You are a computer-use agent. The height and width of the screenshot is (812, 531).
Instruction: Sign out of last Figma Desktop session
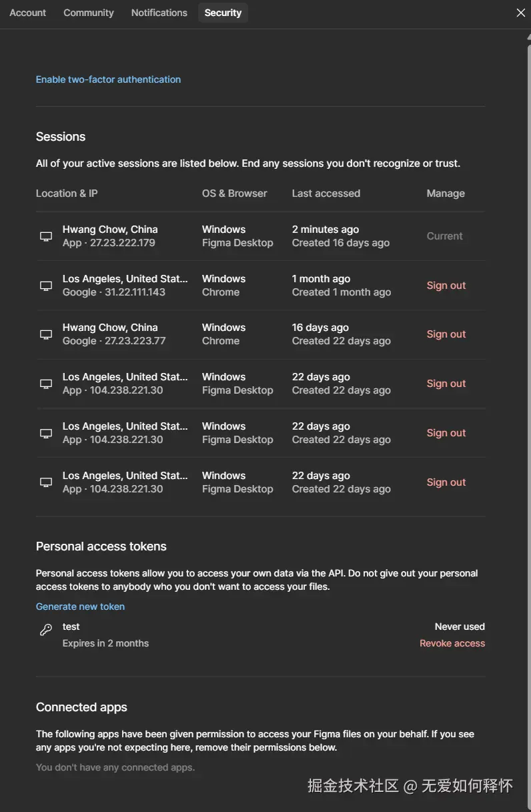pyautogui.click(x=446, y=482)
